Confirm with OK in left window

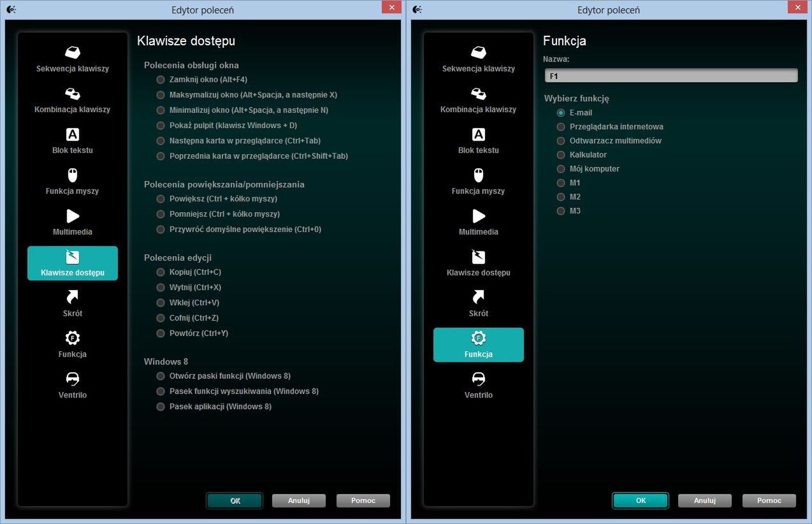(x=235, y=500)
